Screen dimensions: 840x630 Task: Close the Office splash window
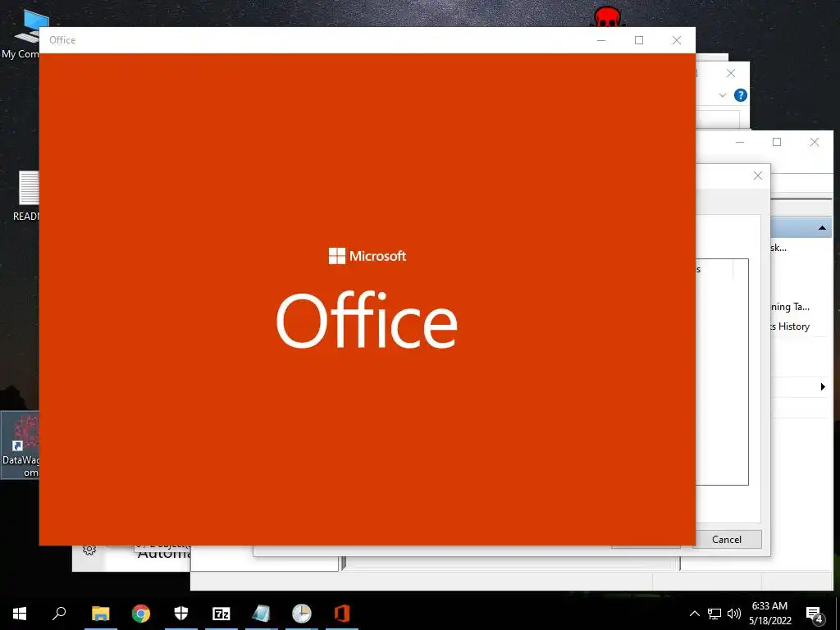pyautogui.click(x=677, y=40)
